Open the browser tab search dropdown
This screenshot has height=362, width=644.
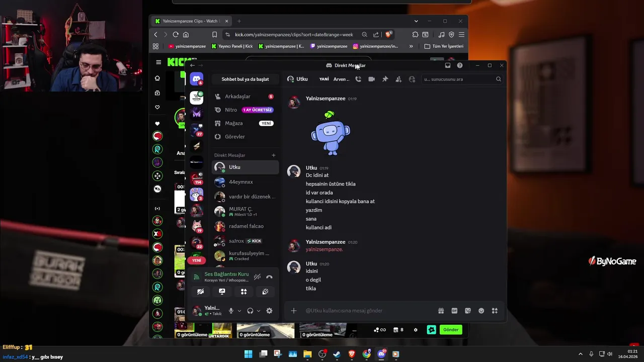[x=416, y=21]
